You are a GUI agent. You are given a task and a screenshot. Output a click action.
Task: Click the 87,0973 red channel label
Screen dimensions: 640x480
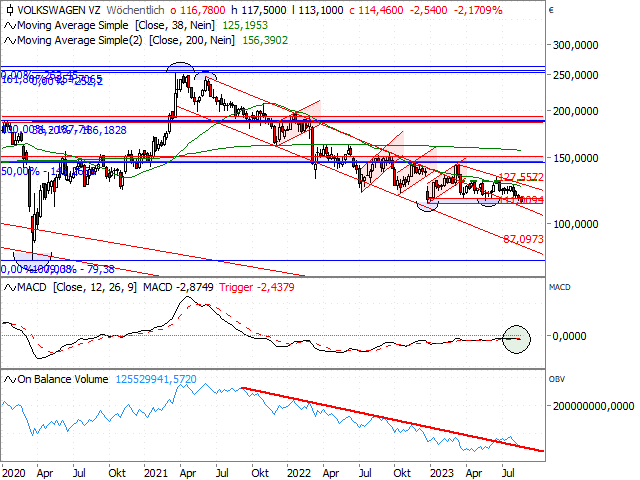click(523, 239)
